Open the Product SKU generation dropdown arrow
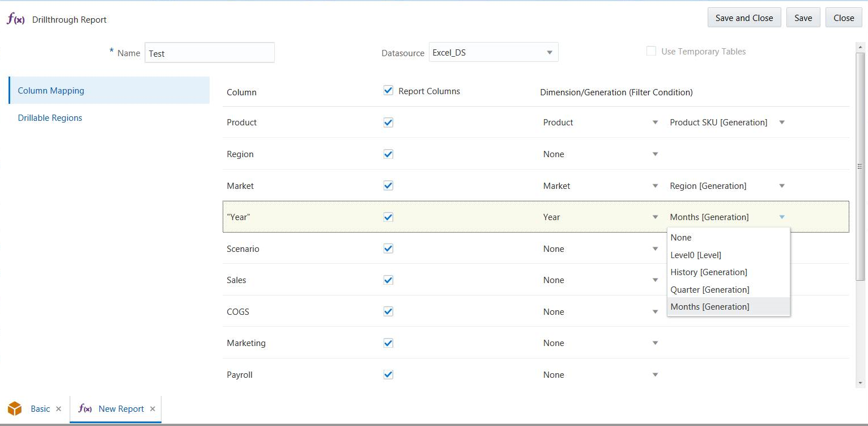This screenshot has width=868, height=426. tap(782, 123)
